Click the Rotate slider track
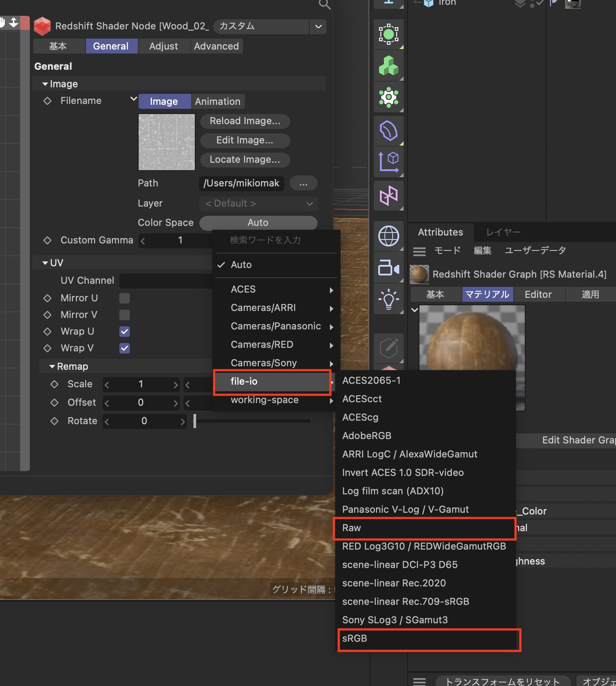Screen dimensions: 616x686 point(254,421)
